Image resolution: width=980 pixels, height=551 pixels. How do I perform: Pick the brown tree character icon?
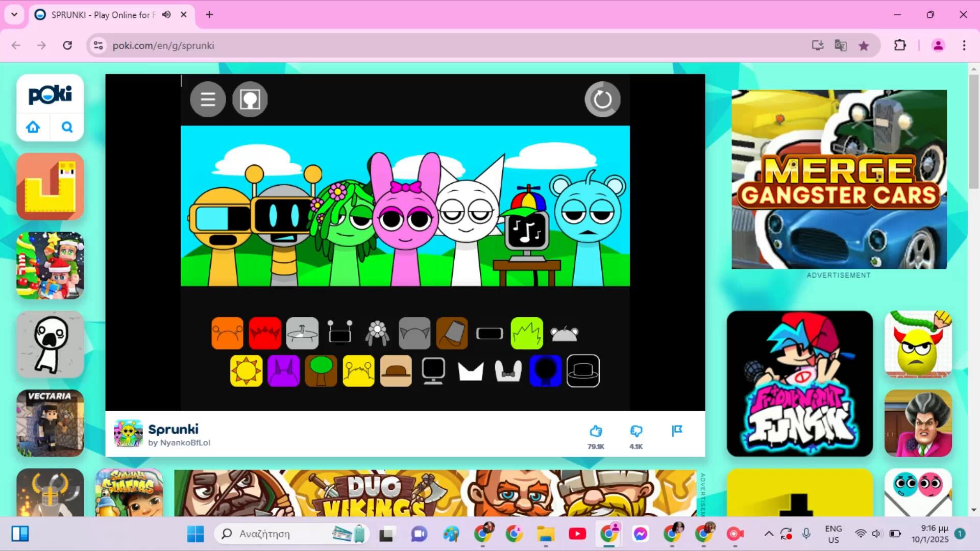pos(321,371)
